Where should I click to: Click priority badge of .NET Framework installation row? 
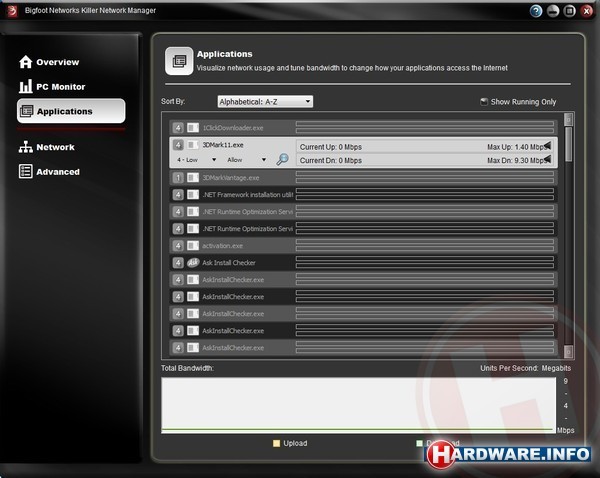(178, 194)
